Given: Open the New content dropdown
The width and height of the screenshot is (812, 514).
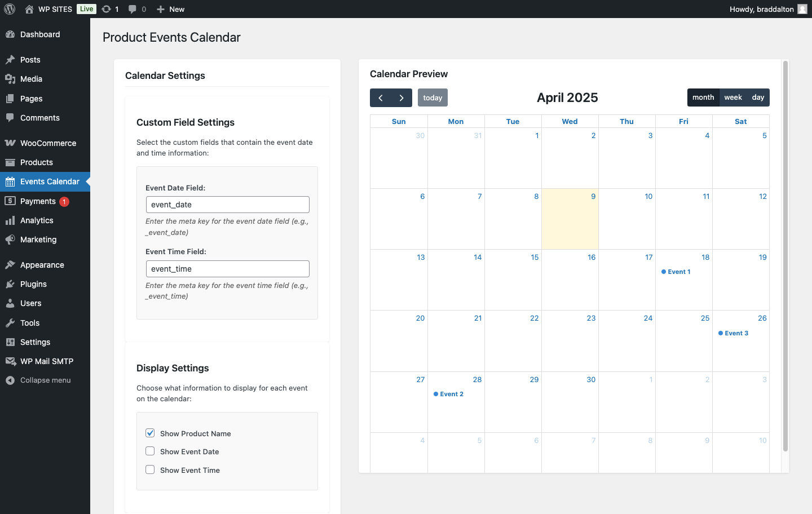Looking at the screenshot, I should click(x=170, y=9).
